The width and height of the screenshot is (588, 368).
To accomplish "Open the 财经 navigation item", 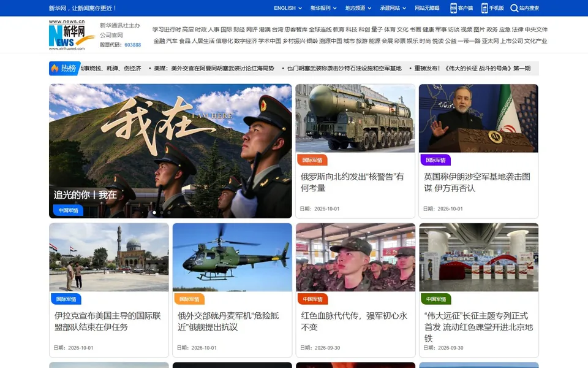I will [x=239, y=29].
